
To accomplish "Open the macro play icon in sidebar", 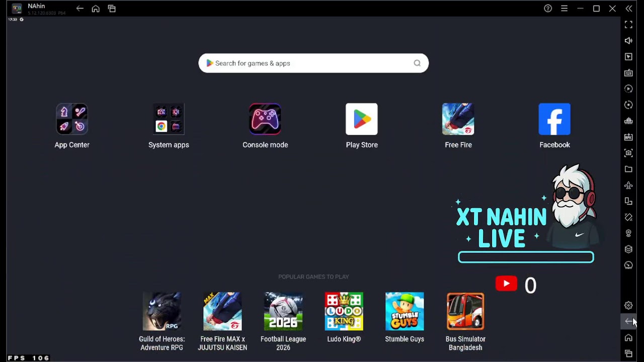I will (628, 89).
